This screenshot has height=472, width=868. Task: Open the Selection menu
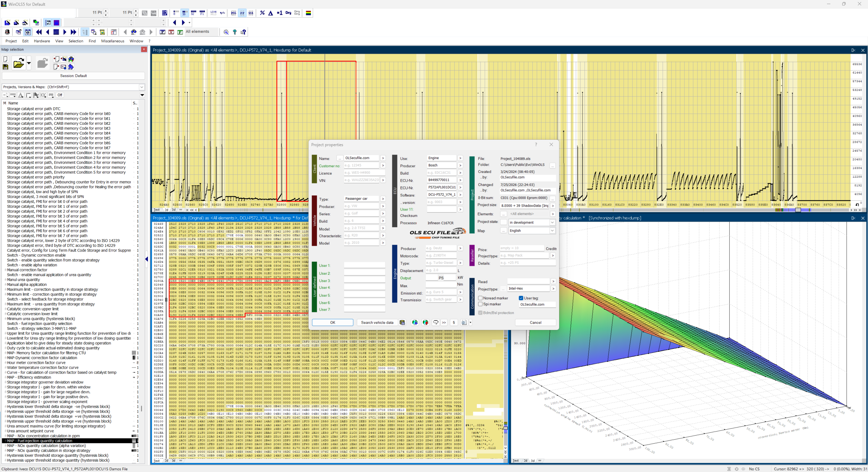(x=76, y=41)
